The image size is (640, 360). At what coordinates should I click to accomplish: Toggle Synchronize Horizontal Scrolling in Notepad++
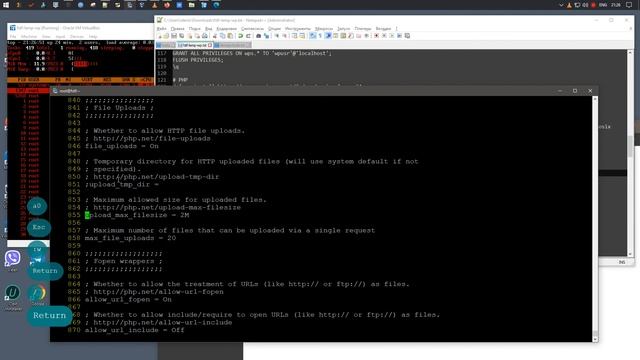click(302, 36)
